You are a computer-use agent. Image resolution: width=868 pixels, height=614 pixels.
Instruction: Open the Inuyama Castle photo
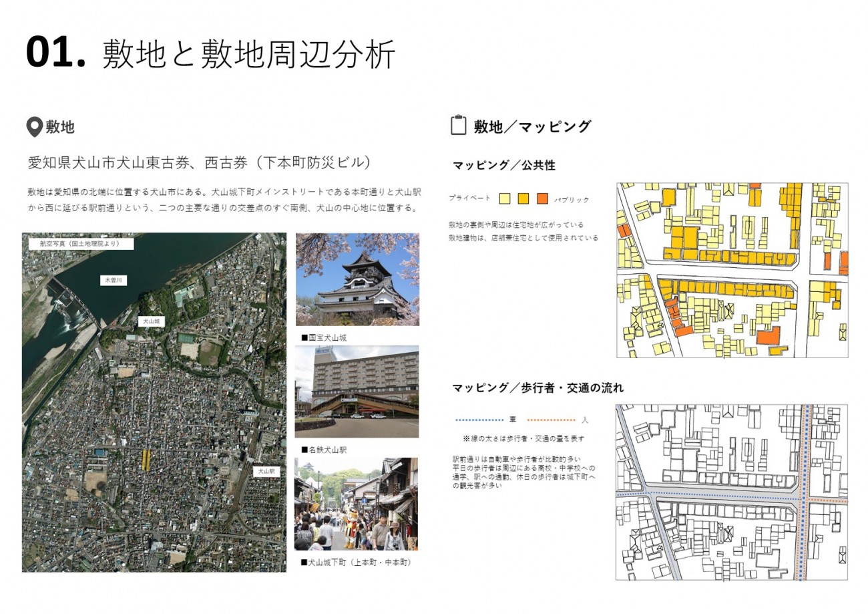click(357, 279)
